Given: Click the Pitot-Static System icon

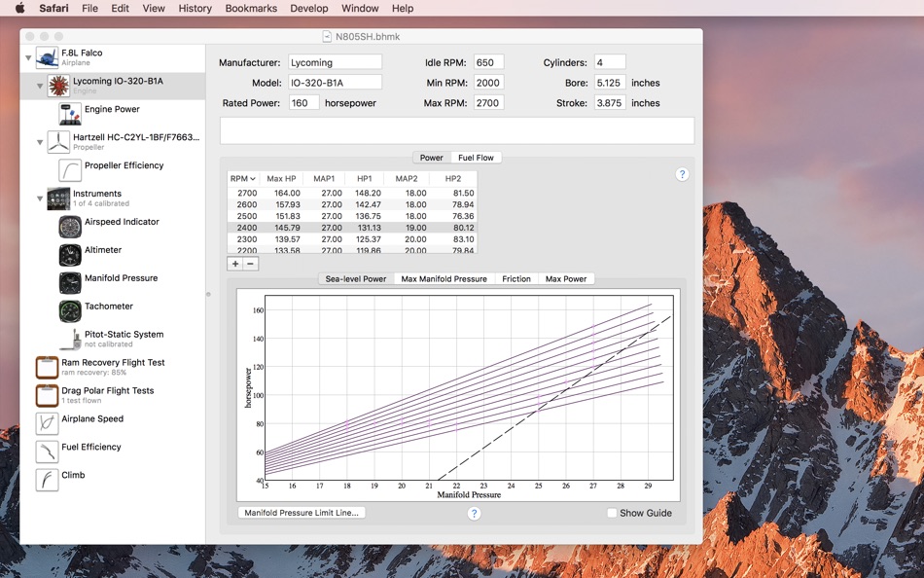Looking at the screenshot, I should click(x=70, y=340).
